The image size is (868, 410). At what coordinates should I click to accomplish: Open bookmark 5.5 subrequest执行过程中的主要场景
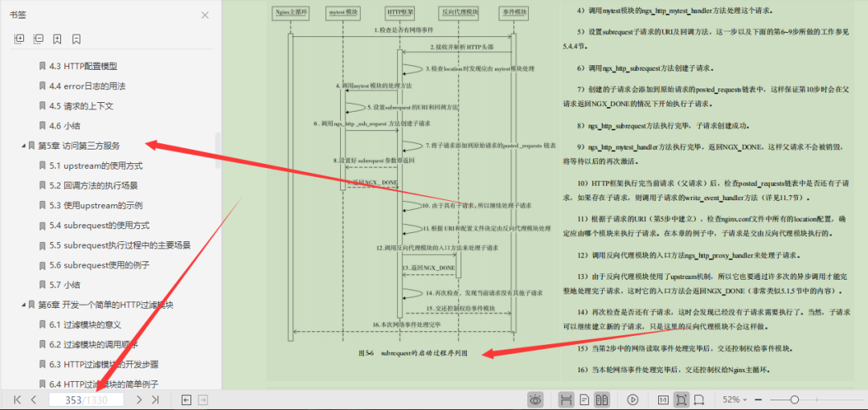point(120,245)
